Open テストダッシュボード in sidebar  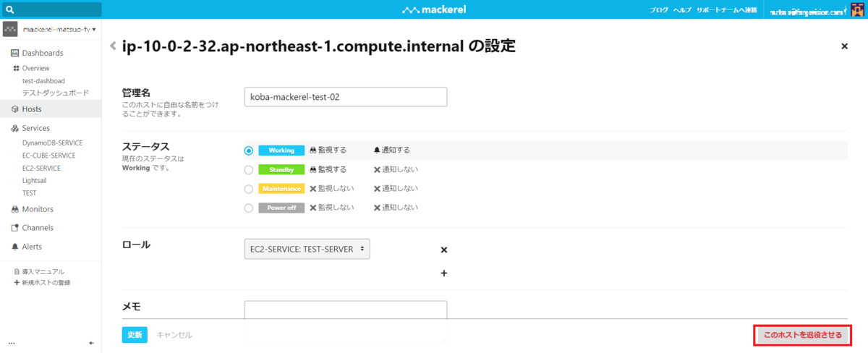click(56, 93)
